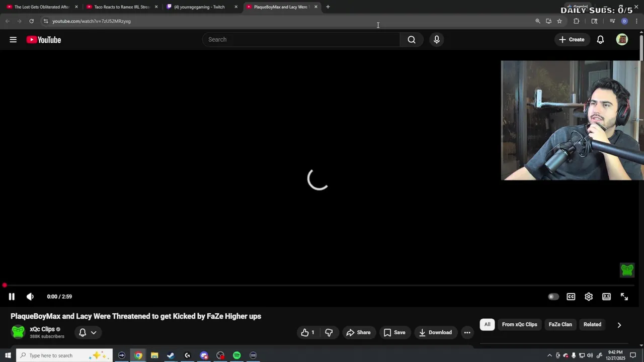
Task: Pause the video
Action: click(12, 297)
